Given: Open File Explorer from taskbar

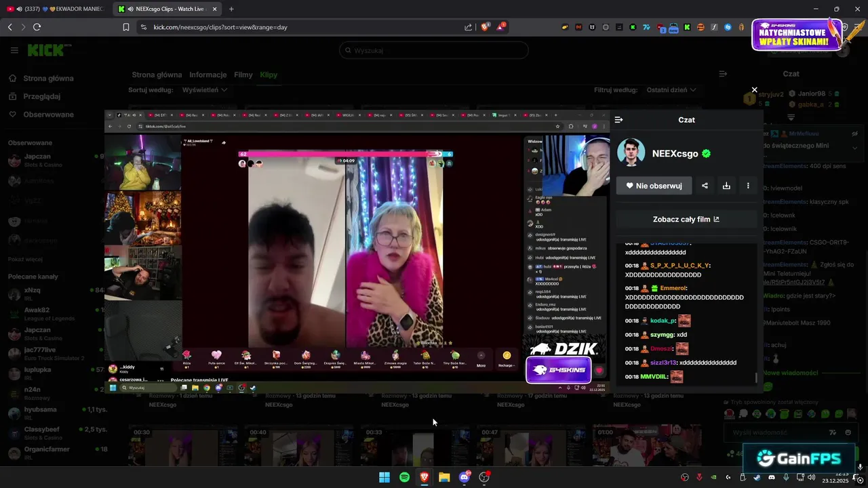Looking at the screenshot, I should [x=444, y=477].
